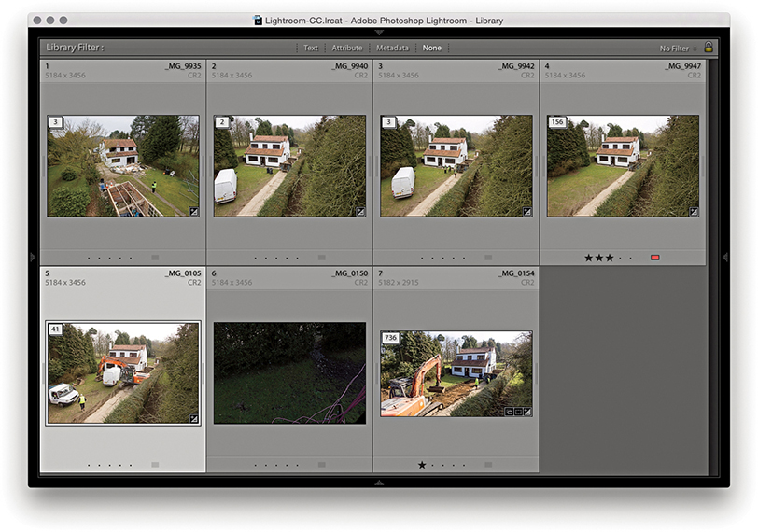This screenshot has width=758, height=532.
Task: Select the _MG_9942 thumbnail image
Action: point(456,166)
